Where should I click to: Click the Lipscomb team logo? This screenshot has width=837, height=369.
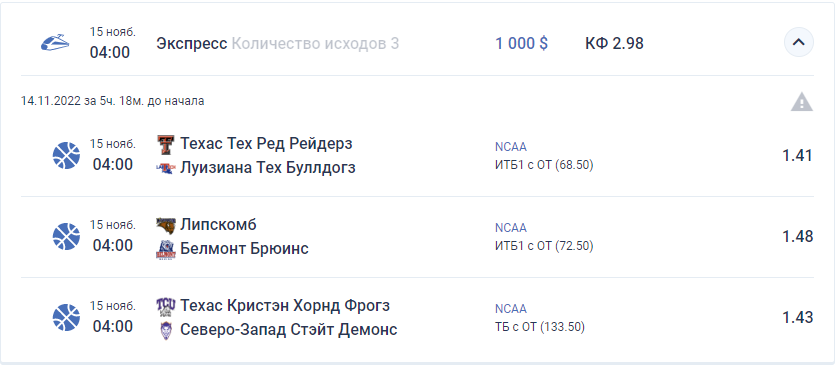(165, 225)
